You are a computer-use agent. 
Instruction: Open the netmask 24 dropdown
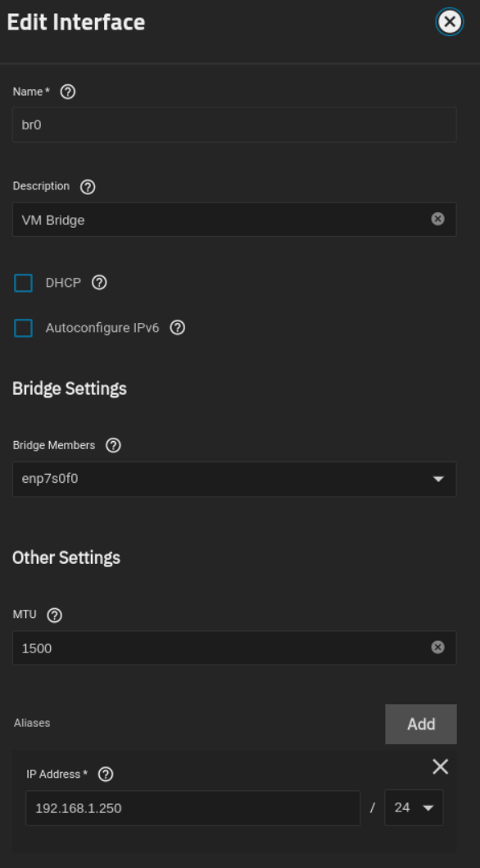[414, 808]
